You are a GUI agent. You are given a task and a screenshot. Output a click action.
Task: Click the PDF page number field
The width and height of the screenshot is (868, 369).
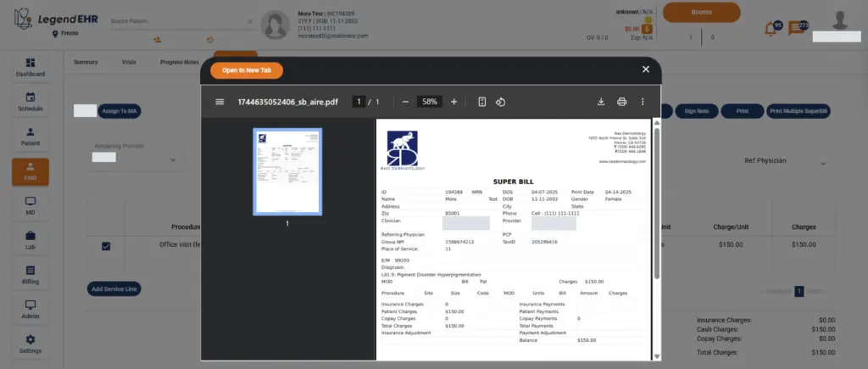click(359, 102)
